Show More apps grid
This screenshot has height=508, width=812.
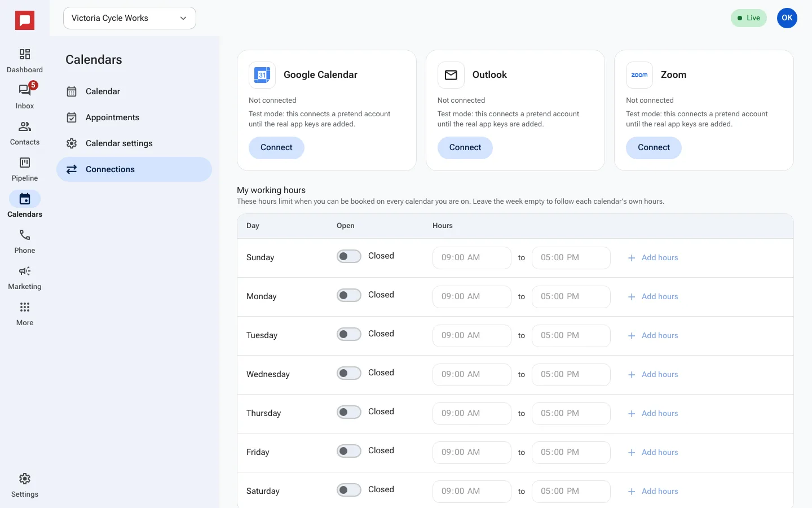25,314
